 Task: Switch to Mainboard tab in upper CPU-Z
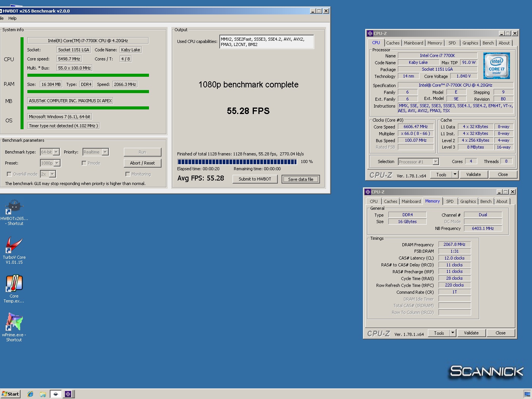point(413,43)
